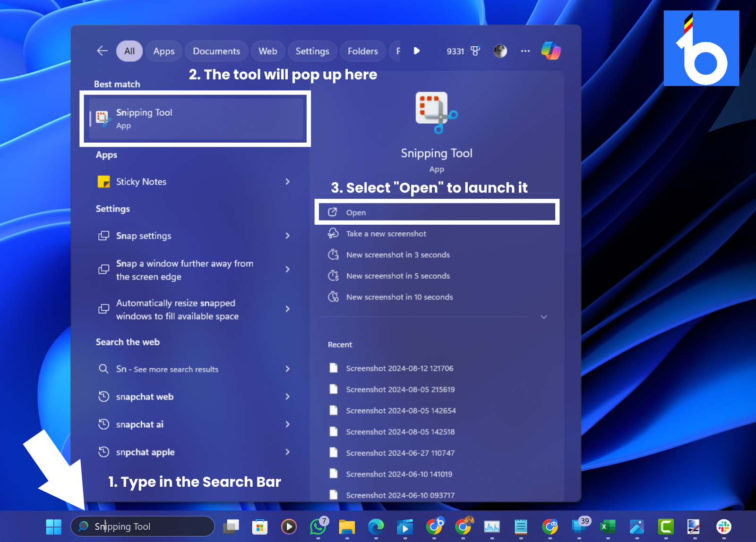Collapse the actions list with down chevron
Screen dimensions: 756x542
544,317
